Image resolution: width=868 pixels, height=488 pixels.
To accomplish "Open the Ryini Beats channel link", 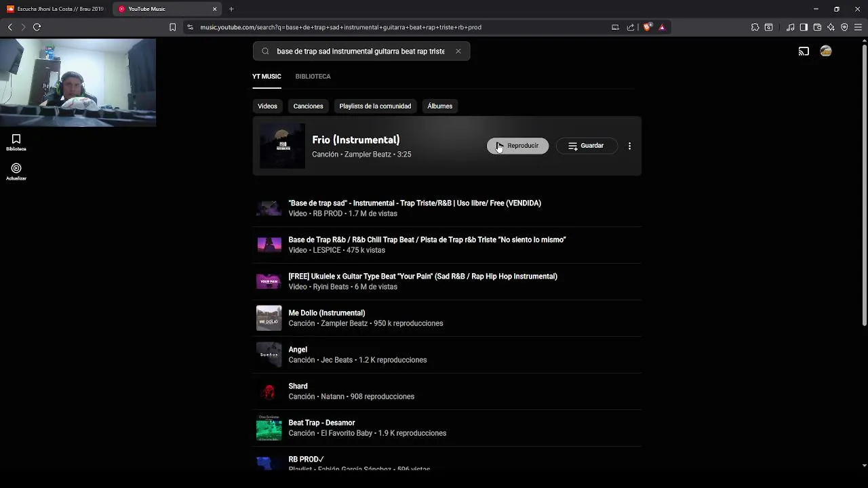I will 330,287.
